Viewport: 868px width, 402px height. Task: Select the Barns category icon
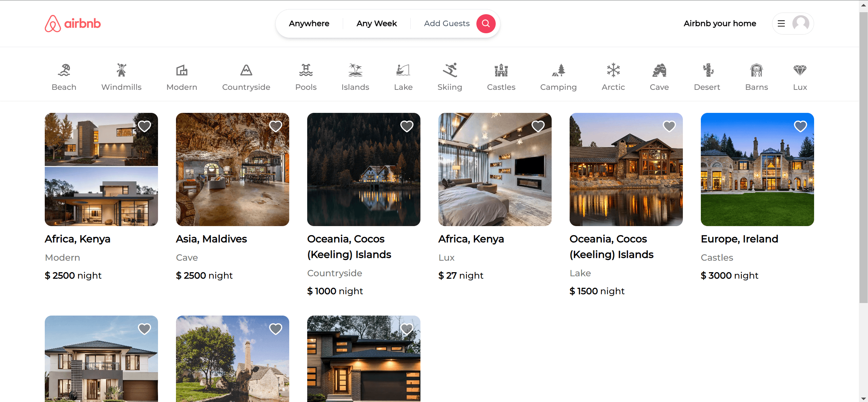[756, 70]
